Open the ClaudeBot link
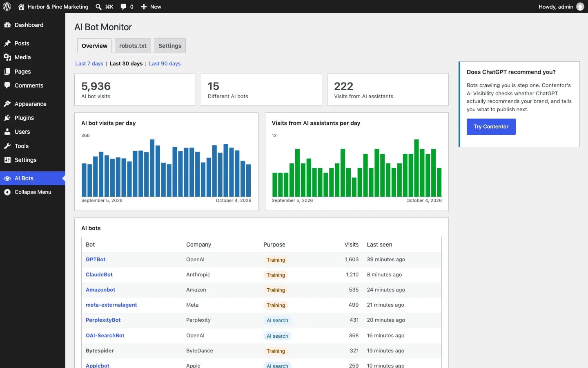The width and height of the screenshot is (588, 368). pos(99,275)
